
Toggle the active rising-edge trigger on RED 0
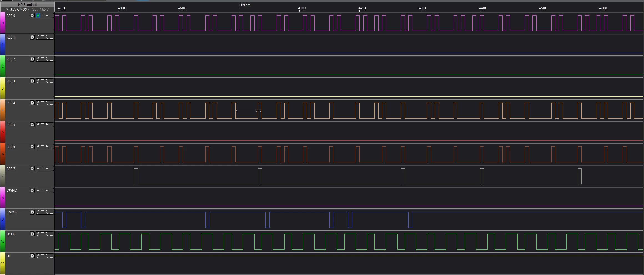(38, 16)
